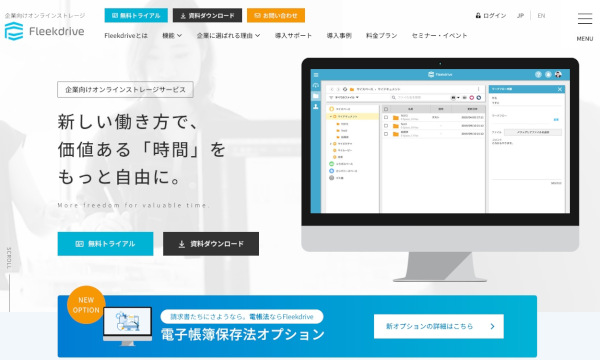Click the user icon in mockup sidebar
This screenshot has width=600, height=360.
316,107
